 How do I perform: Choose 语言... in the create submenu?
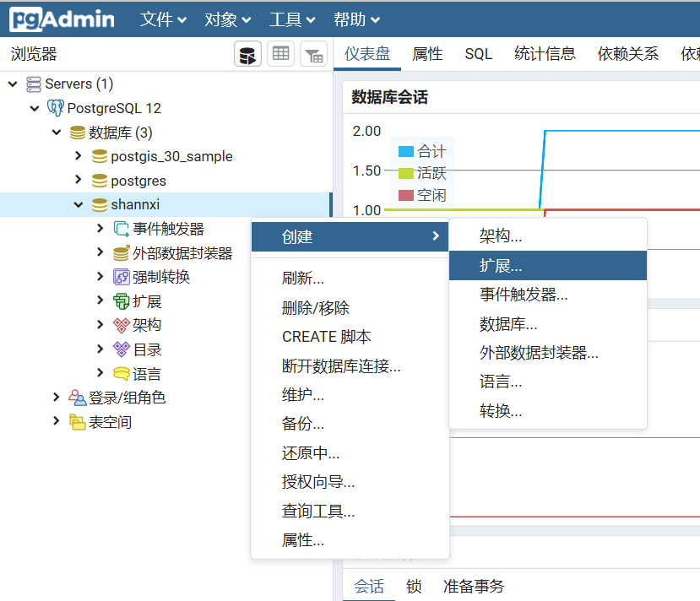(548, 382)
